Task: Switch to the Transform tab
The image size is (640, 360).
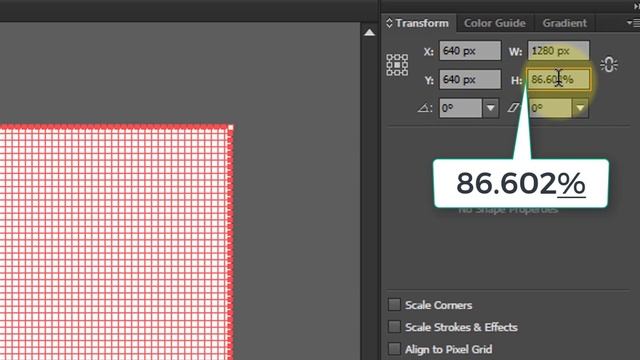Action: (422, 23)
